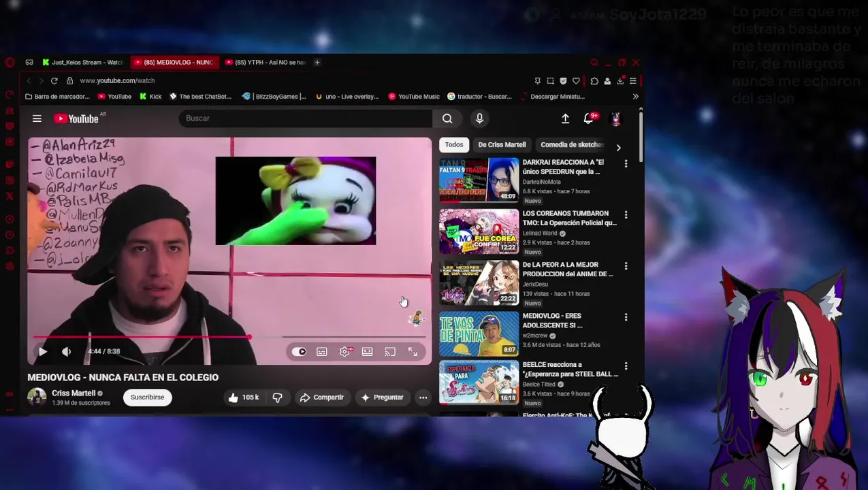The width and height of the screenshot is (868, 490).
Task: Open YouTube notifications bell
Action: (x=589, y=118)
